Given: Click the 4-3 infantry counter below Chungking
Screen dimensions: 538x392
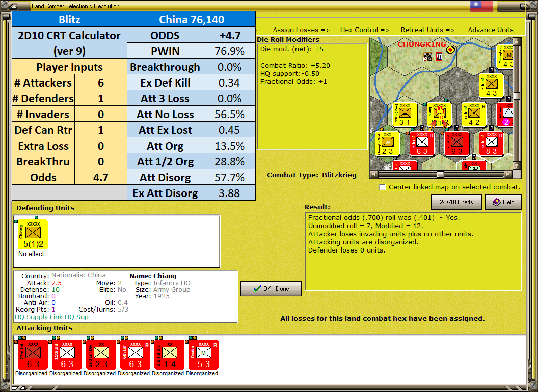Looking at the screenshot, I should [491, 86].
